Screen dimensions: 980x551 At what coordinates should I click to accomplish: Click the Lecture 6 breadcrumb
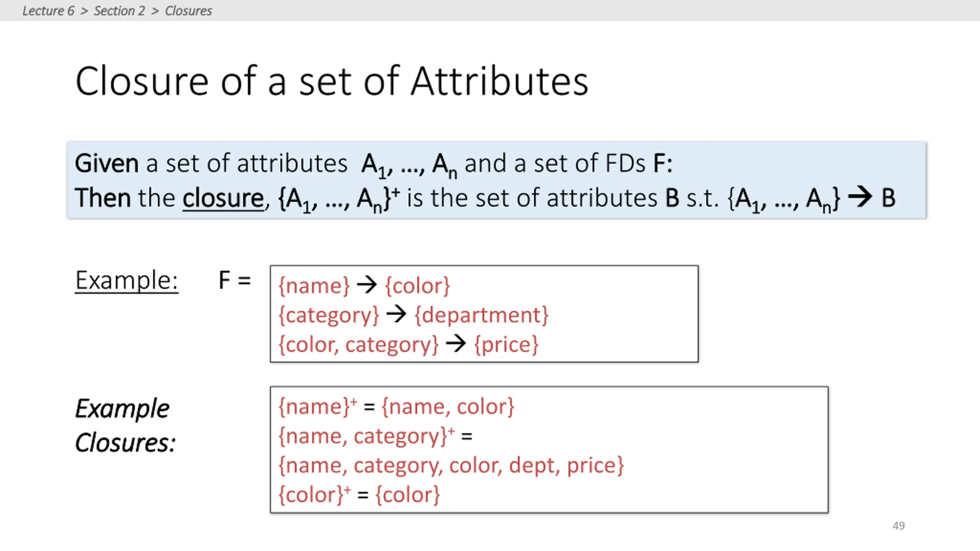click(x=48, y=11)
